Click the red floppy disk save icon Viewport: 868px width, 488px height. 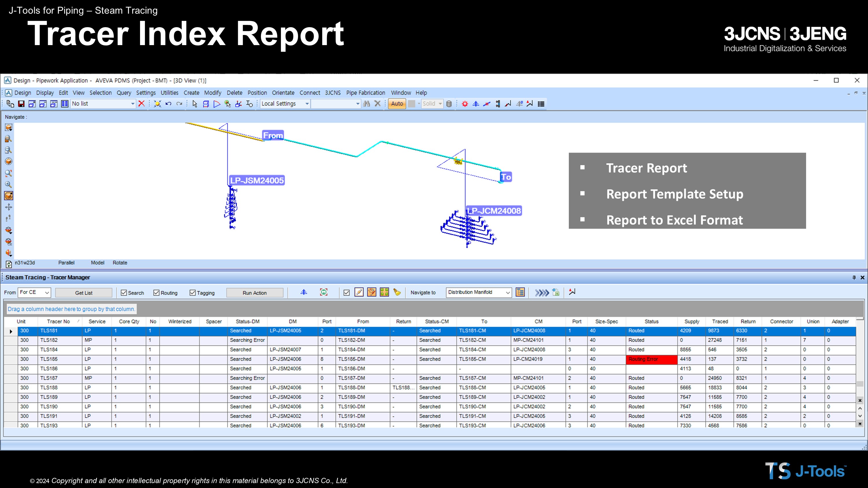tap(21, 104)
